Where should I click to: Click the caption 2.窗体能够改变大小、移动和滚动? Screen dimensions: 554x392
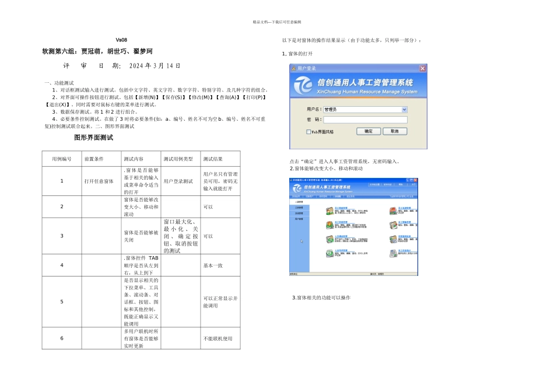tap(326, 169)
